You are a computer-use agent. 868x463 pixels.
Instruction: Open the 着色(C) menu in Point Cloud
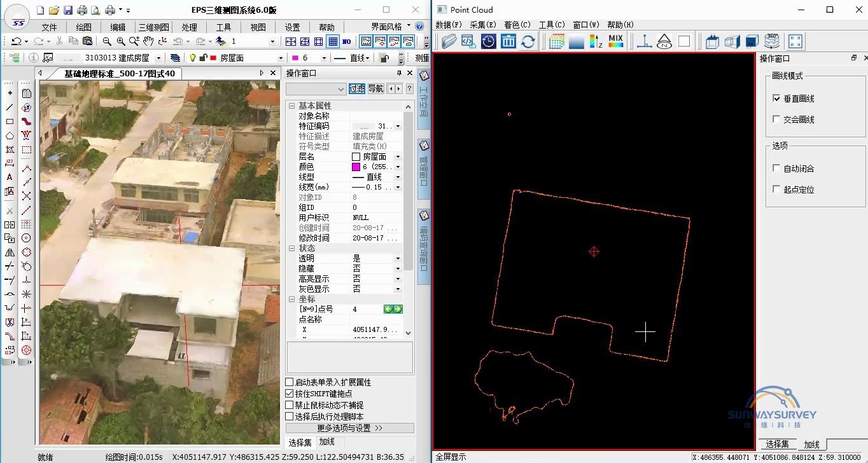click(517, 25)
